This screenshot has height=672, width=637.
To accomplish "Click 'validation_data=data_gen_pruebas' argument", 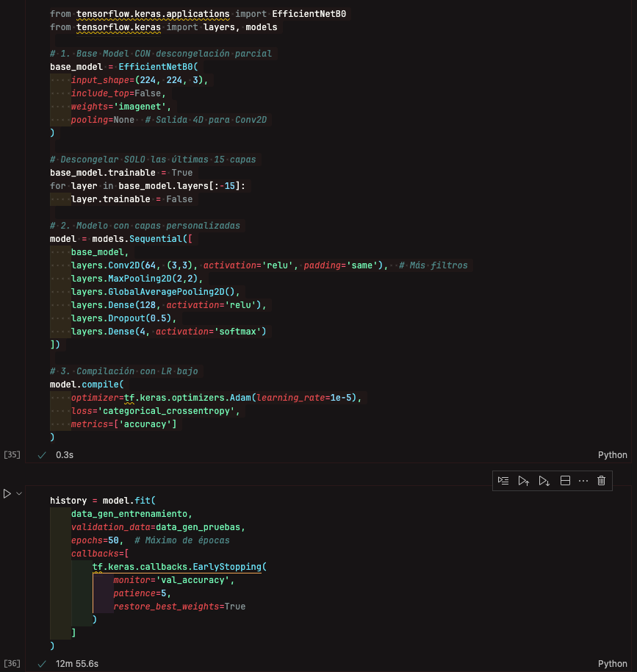I will tap(156, 527).
